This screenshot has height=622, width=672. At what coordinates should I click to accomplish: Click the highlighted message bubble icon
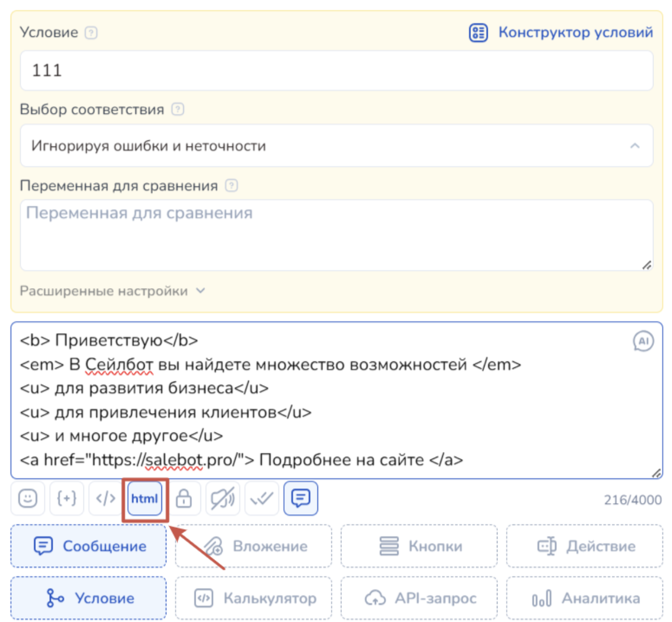point(301,498)
